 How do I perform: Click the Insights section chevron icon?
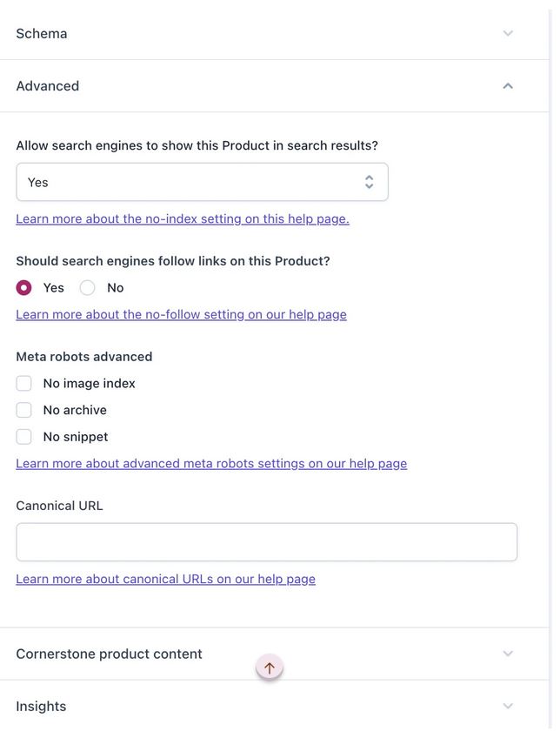(x=508, y=706)
